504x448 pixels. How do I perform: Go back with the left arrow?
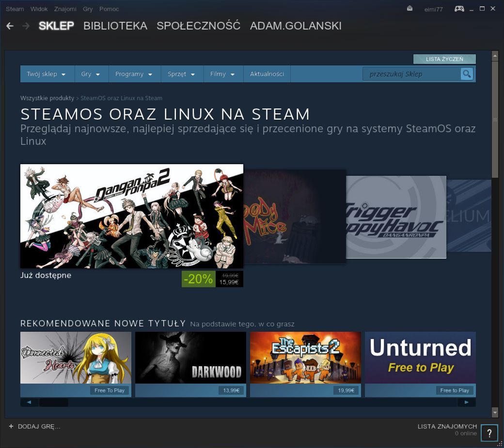(10, 26)
